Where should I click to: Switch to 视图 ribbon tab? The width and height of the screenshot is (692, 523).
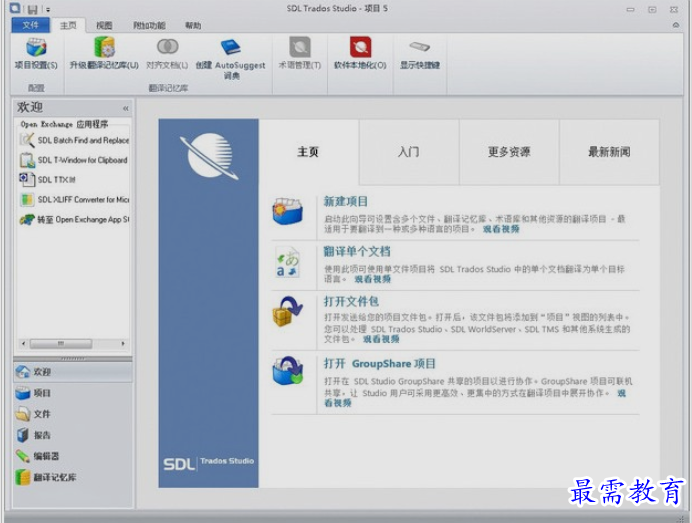[104, 26]
